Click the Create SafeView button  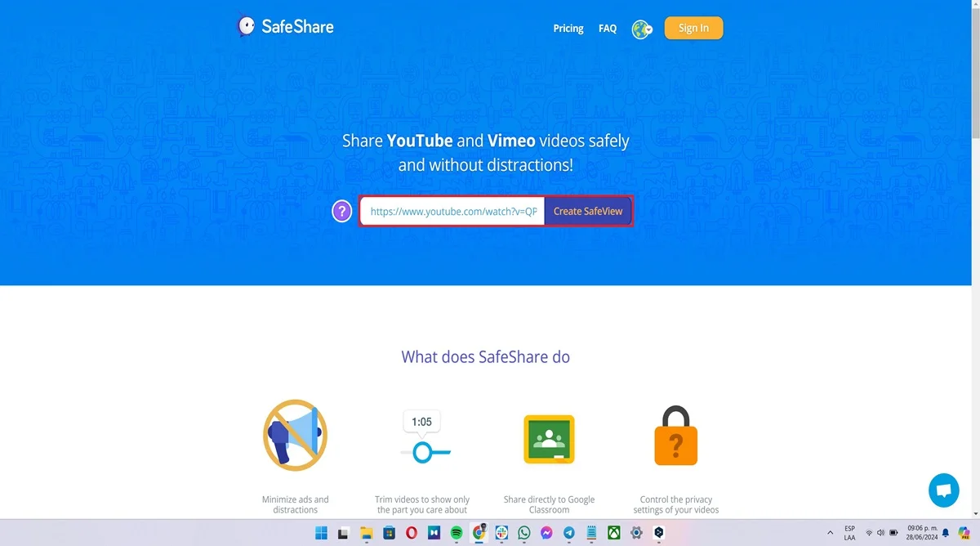[x=588, y=211]
